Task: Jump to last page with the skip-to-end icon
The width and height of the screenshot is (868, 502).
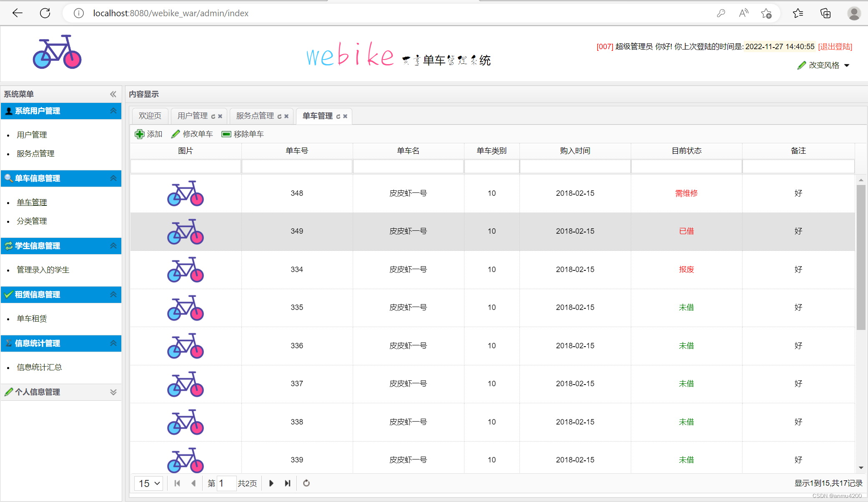Action: tap(287, 483)
